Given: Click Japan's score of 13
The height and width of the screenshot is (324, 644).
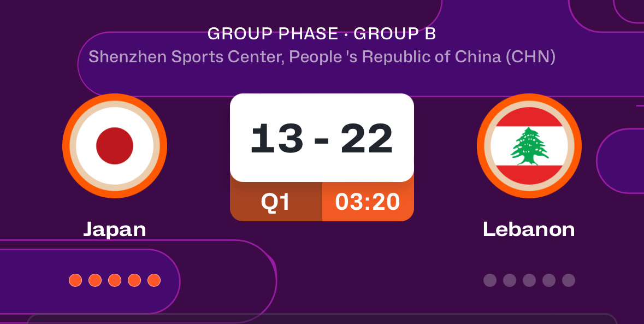Looking at the screenshot, I should click(x=277, y=139).
